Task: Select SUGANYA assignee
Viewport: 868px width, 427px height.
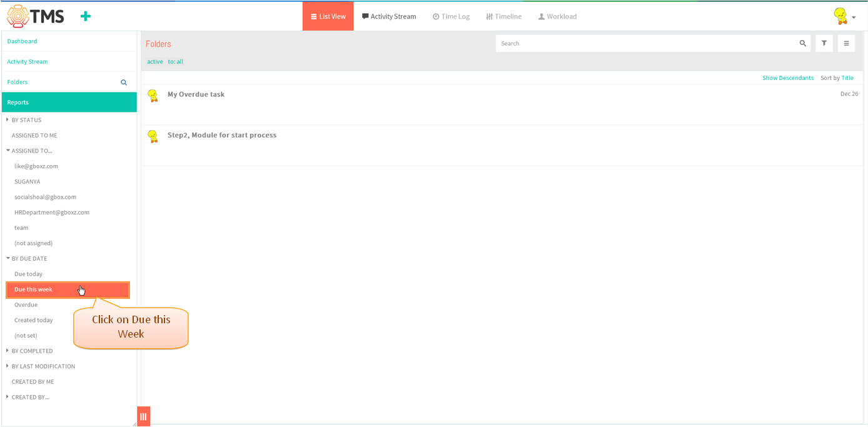Action: [27, 182]
